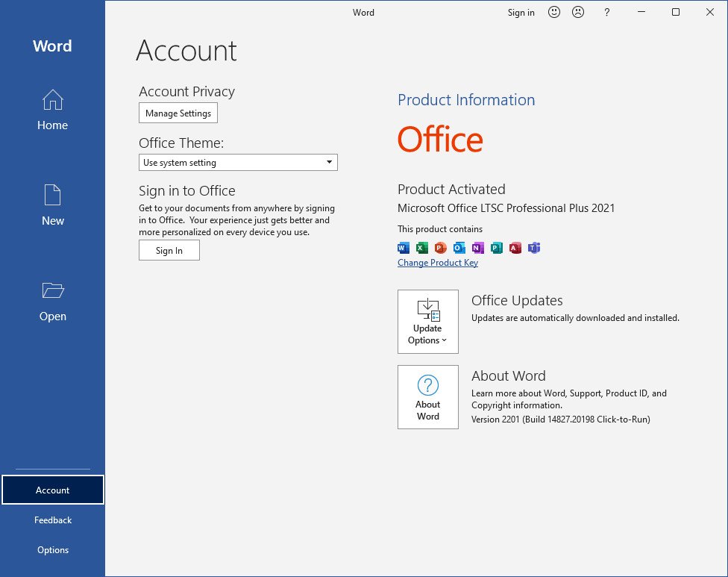Click the PowerPoint app icon
Screen dimensions: 728x577
point(440,248)
